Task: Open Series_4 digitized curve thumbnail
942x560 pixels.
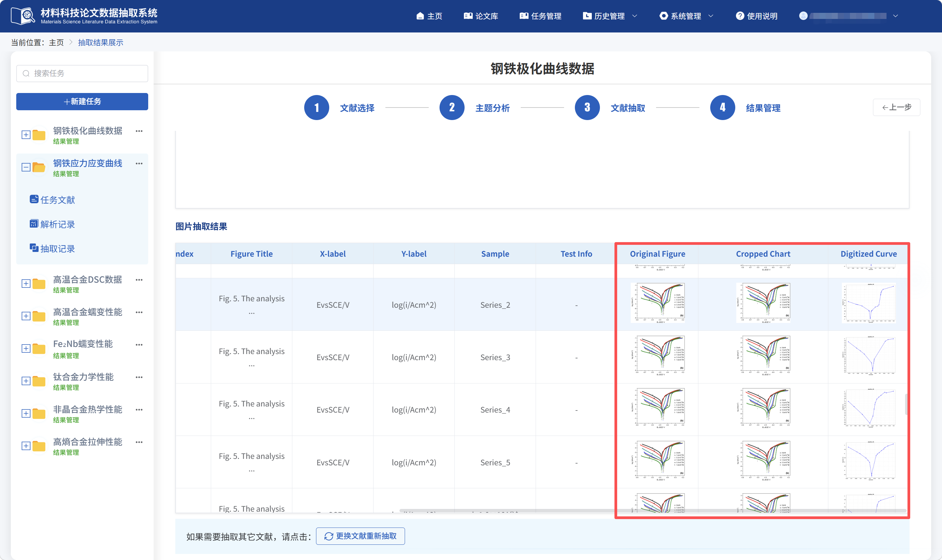Action: 868,408
